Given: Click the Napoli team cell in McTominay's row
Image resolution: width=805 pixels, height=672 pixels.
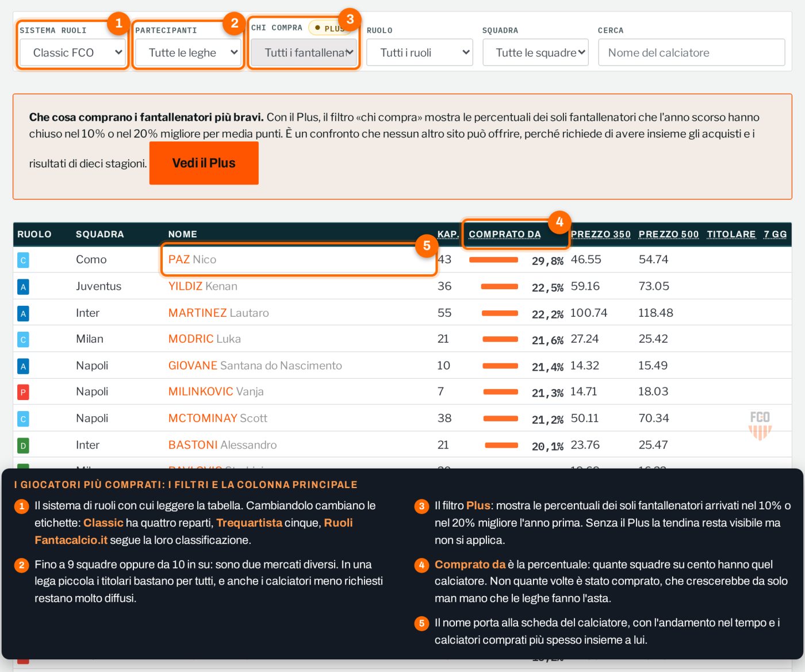Looking at the screenshot, I should click(92, 418).
